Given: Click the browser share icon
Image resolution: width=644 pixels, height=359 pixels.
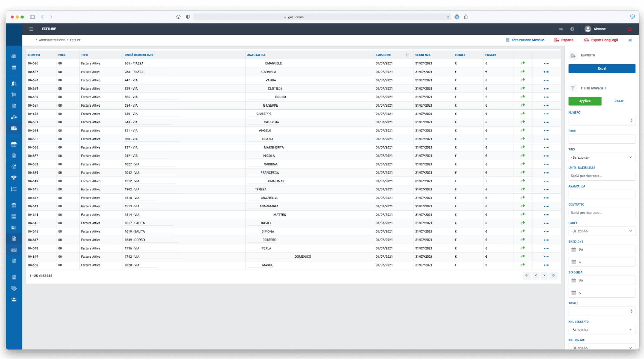Looking at the screenshot, I should [x=466, y=17].
